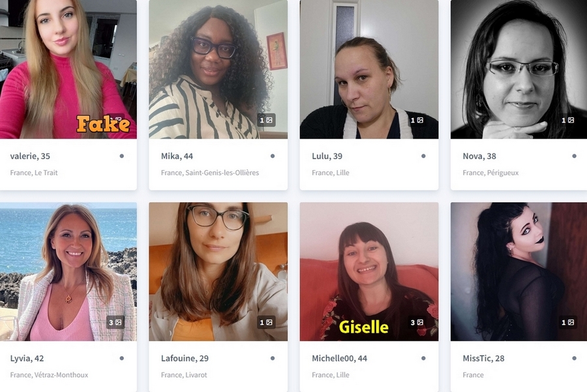Click the name MissTic, 28
The image size is (587, 392).
click(483, 358)
